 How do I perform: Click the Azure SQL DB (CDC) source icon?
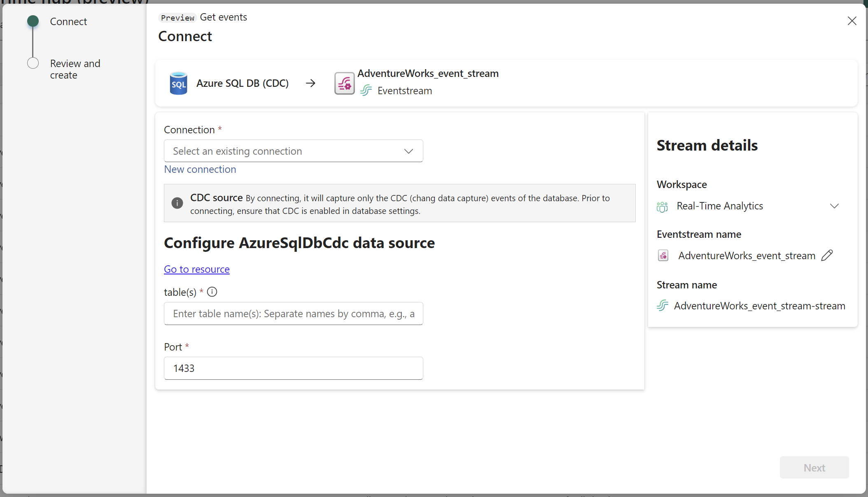point(178,83)
